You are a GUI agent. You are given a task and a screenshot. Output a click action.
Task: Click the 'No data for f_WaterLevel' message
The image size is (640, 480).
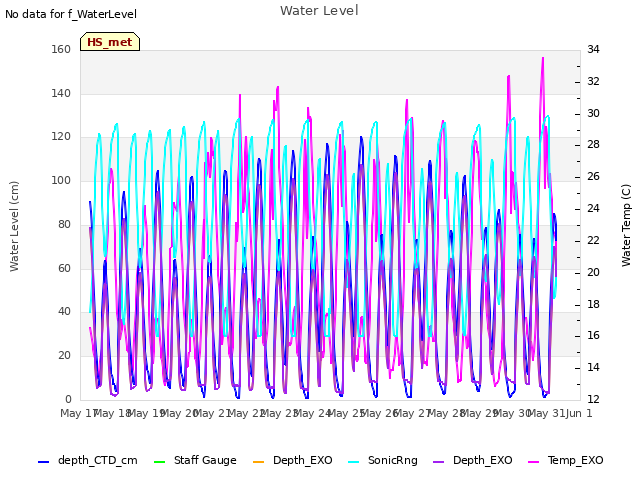tap(71, 14)
